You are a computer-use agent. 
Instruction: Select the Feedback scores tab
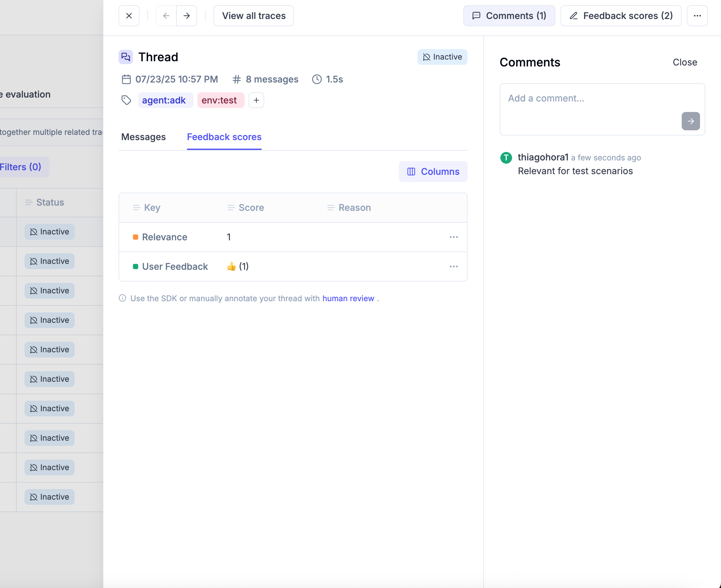(224, 137)
